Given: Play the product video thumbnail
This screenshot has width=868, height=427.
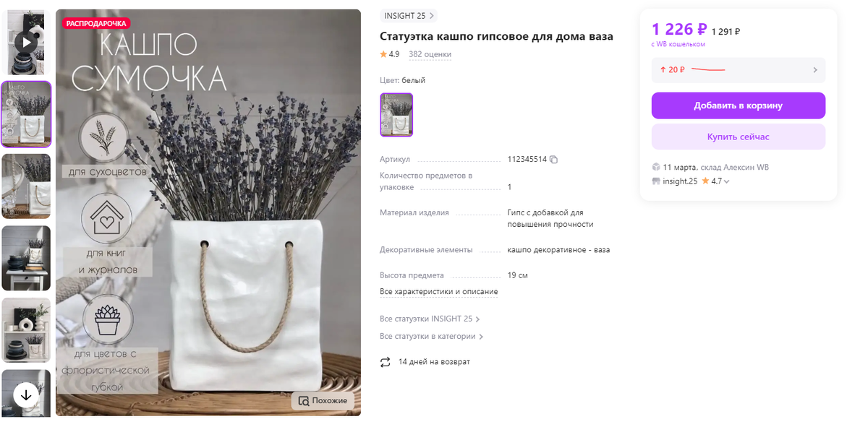Looking at the screenshot, I should [x=26, y=42].
